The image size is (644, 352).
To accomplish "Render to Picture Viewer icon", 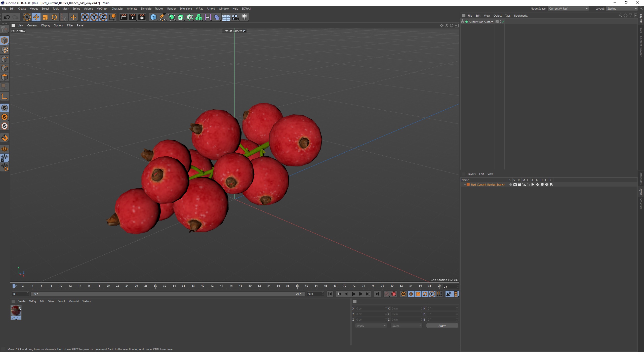I will (133, 17).
